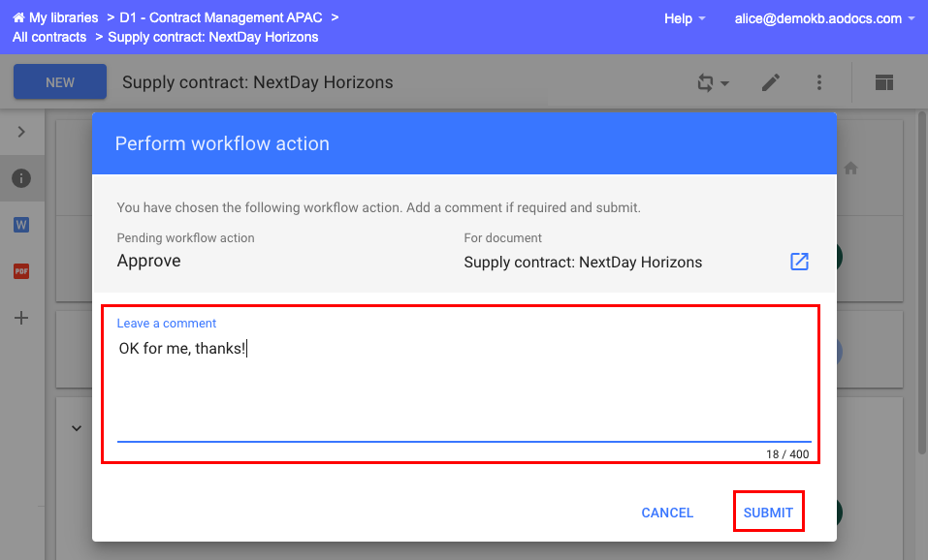Open the Word attachment icon
Image resolution: width=928 pixels, height=560 pixels.
coord(21,225)
